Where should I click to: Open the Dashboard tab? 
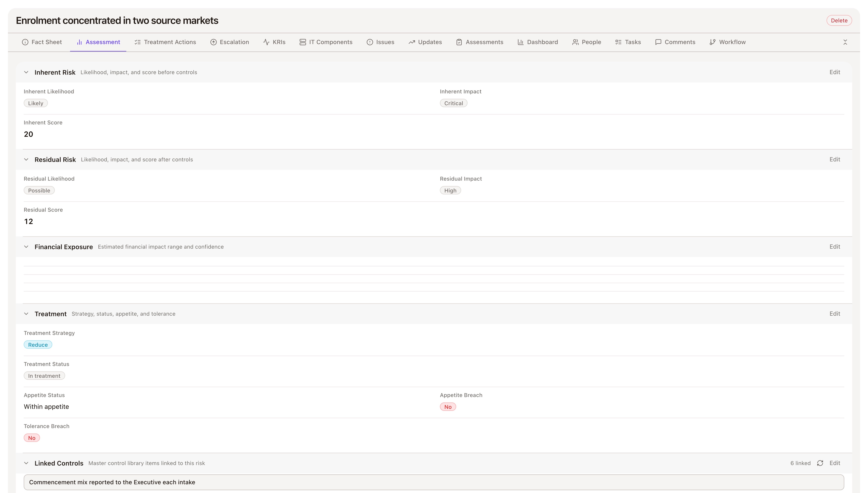point(538,42)
